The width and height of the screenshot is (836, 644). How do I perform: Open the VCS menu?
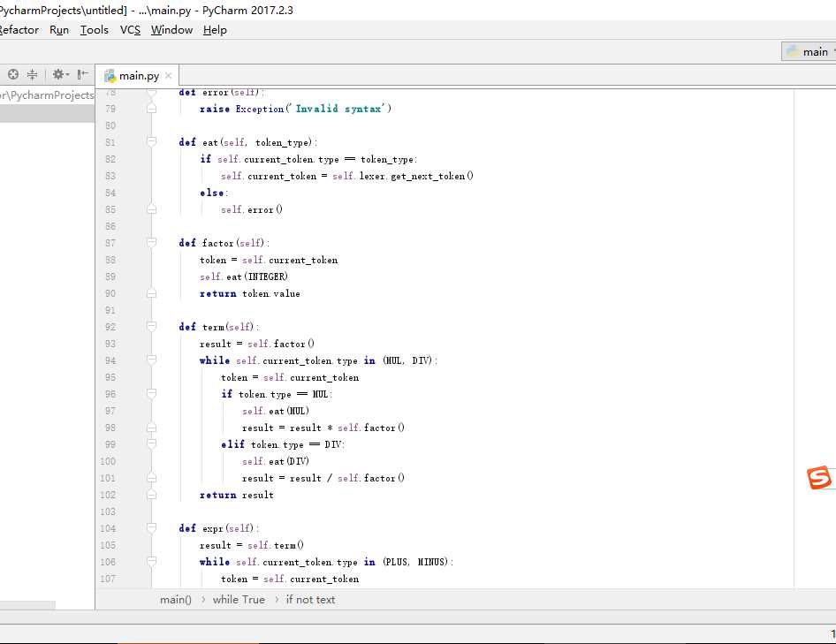[x=130, y=30]
